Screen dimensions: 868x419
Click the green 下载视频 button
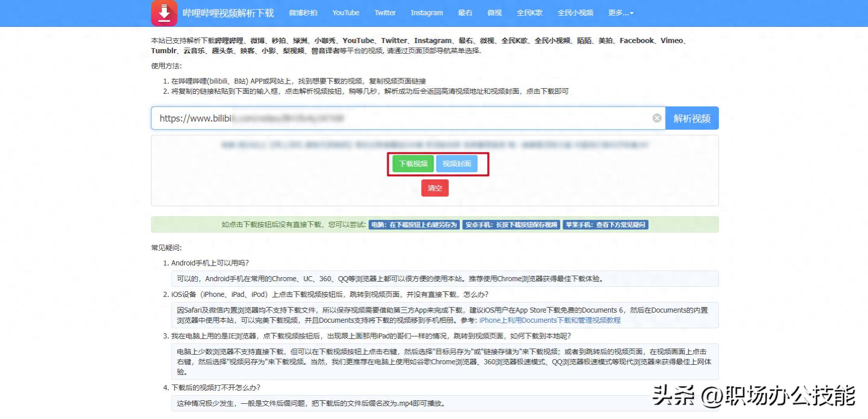(413, 164)
